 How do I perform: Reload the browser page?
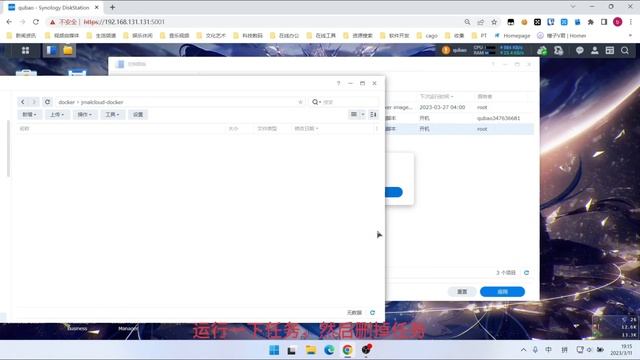click(36, 22)
